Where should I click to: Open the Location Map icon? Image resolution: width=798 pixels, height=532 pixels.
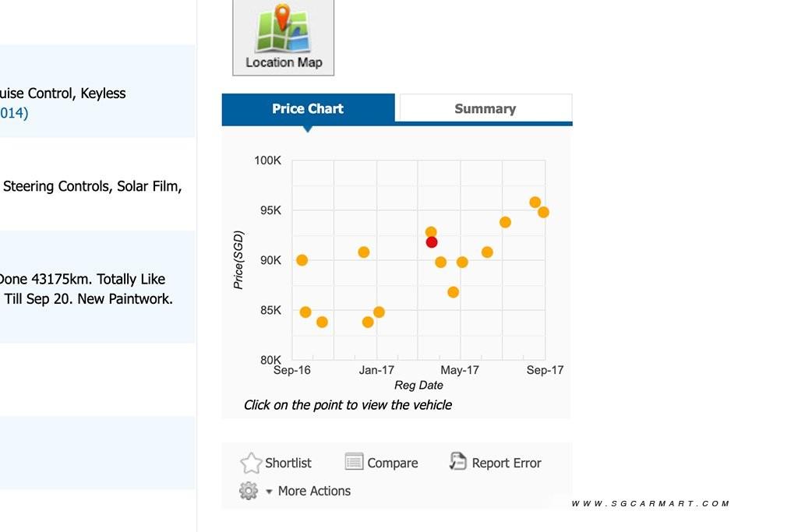[x=283, y=37]
